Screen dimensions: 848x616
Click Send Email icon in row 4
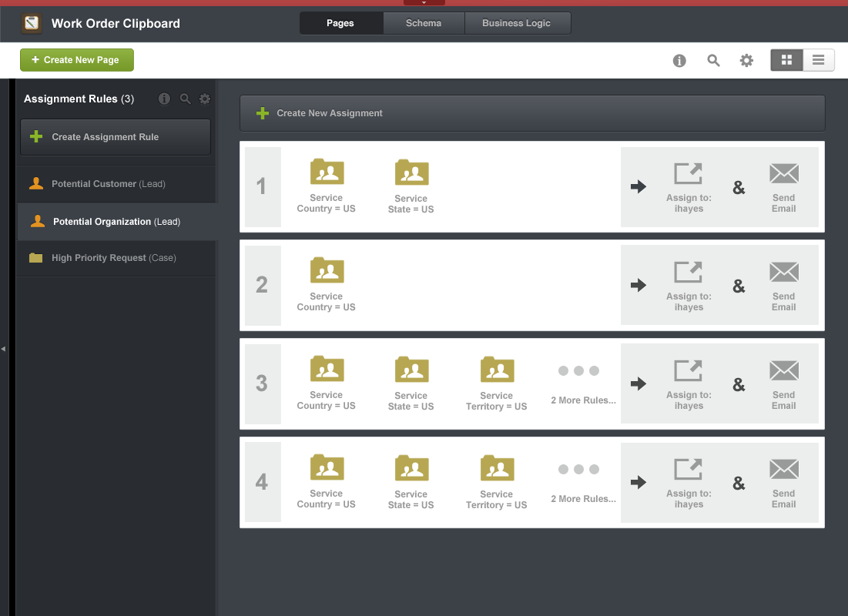tap(783, 469)
